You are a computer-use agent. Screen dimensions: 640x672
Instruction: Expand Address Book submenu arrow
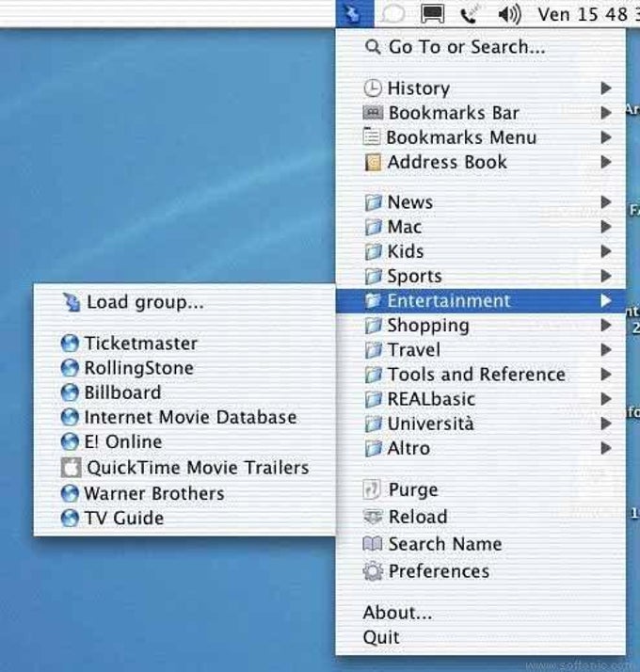[x=606, y=162]
